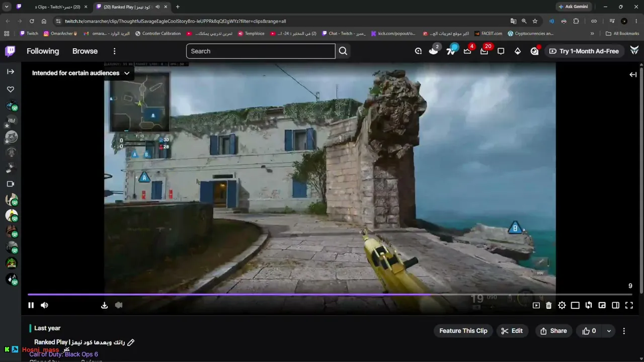Collapse the right panel with the arrow icon
Viewport: 644px width, 362px height.
pos(633,74)
